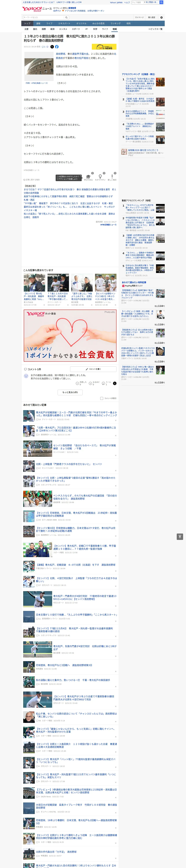
Task: Share article on X icon
Action: click(52, 47)
